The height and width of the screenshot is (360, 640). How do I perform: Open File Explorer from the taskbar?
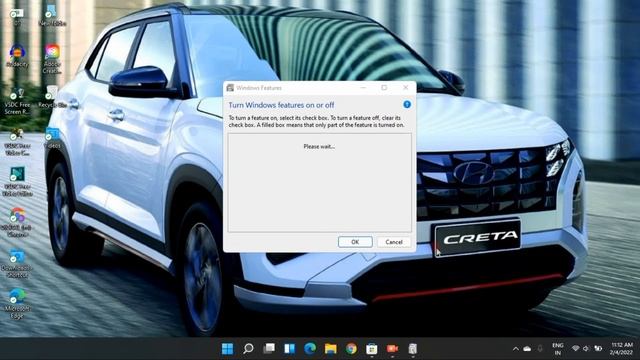coord(331,349)
